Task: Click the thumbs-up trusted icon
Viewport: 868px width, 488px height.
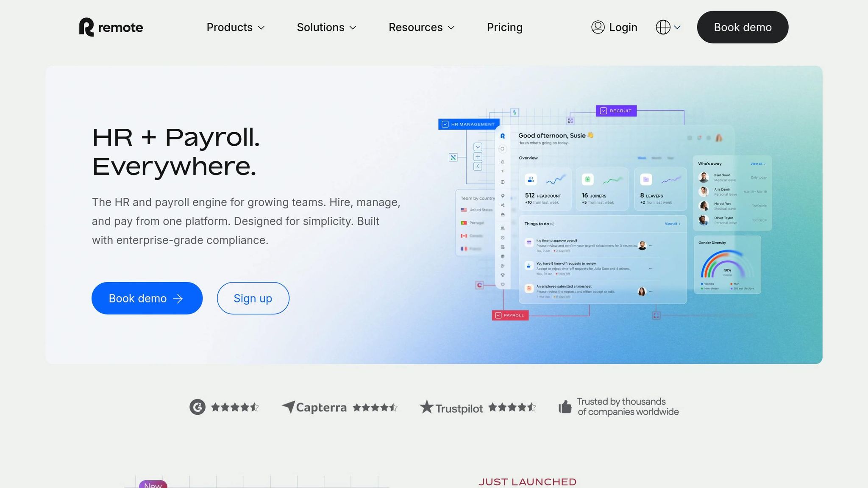Action: [565, 407]
